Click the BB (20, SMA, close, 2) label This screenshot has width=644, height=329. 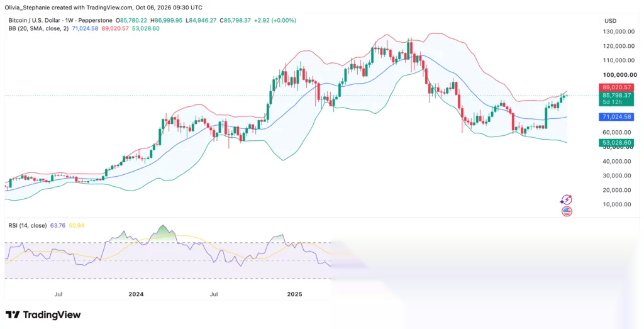(38, 28)
